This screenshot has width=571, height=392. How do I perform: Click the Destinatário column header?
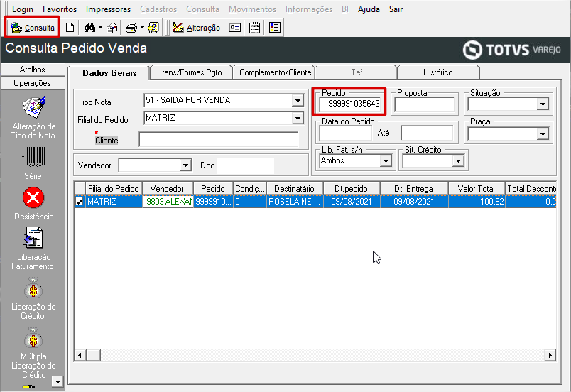295,188
